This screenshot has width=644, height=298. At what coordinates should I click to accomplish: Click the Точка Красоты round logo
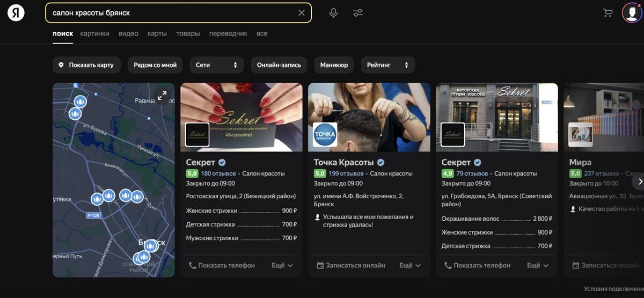(325, 135)
